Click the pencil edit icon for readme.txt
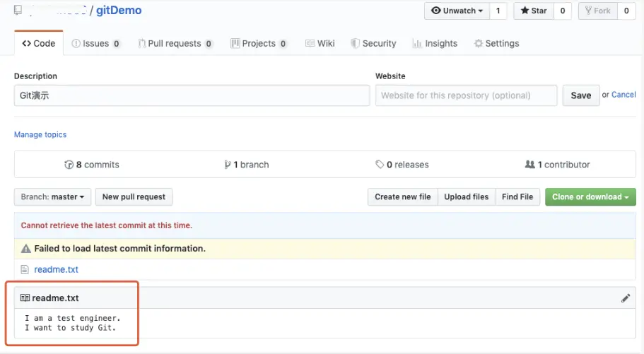This screenshot has width=644, height=354. [x=625, y=298]
